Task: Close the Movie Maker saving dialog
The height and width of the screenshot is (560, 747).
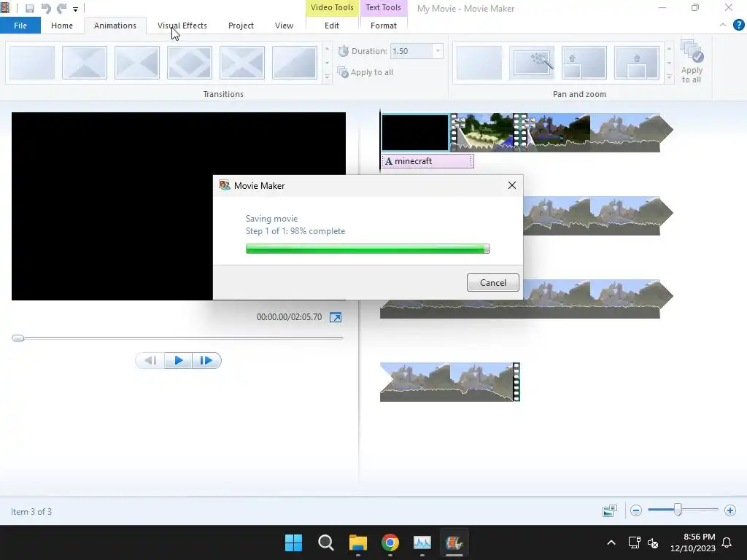Action: point(511,185)
